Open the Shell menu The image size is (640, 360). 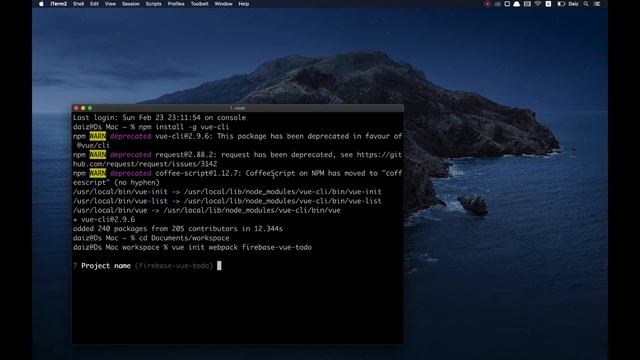[x=78, y=4]
